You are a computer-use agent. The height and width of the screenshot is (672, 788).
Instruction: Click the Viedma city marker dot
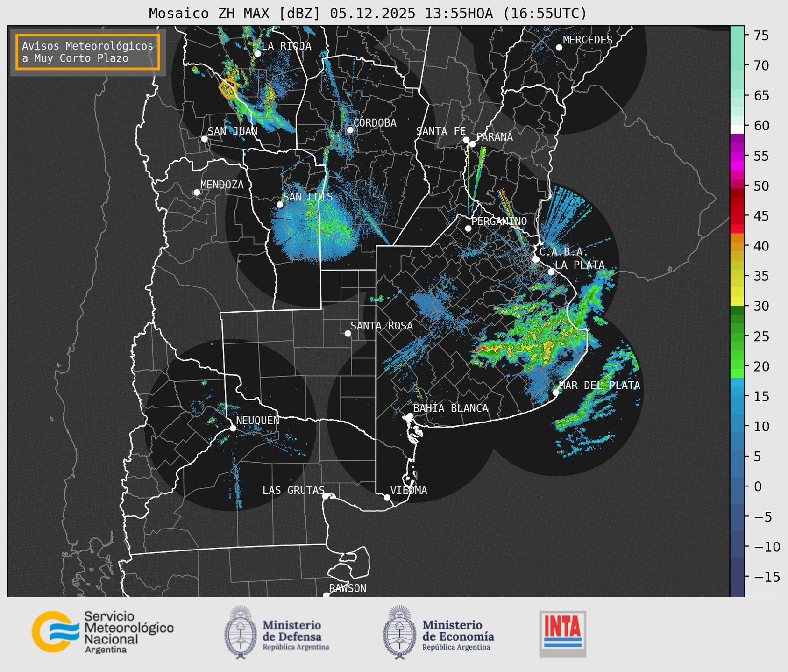click(x=387, y=498)
